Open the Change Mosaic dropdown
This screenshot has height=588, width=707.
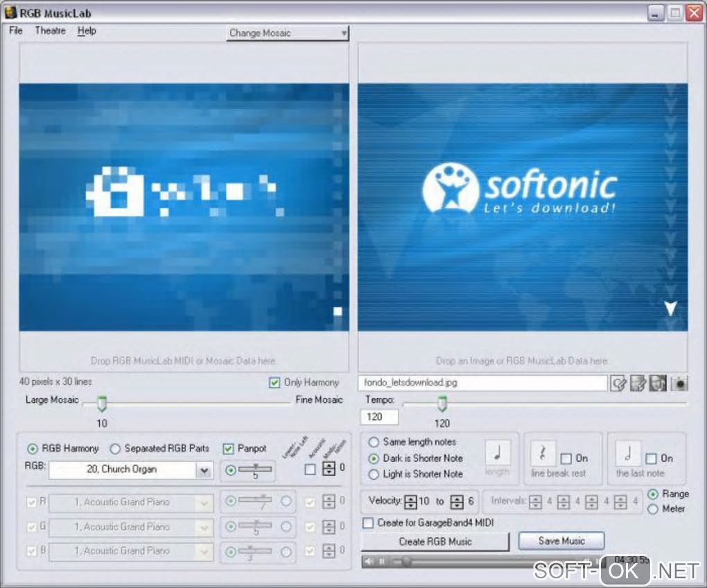point(287,33)
